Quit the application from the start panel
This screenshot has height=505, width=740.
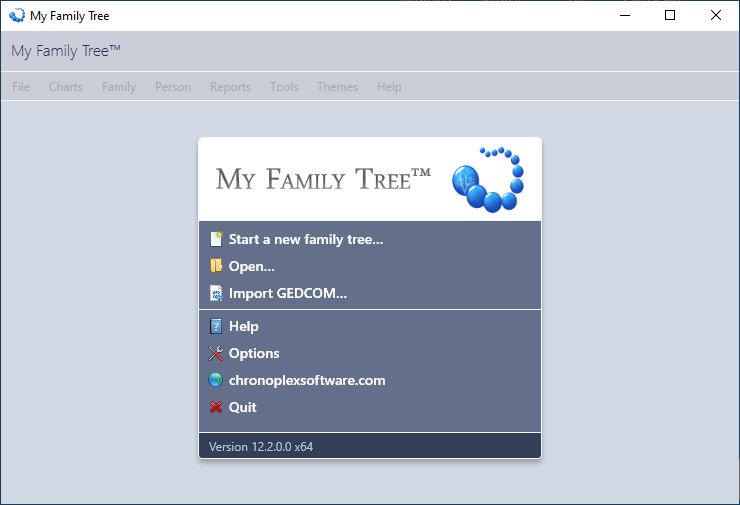[x=243, y=407]
